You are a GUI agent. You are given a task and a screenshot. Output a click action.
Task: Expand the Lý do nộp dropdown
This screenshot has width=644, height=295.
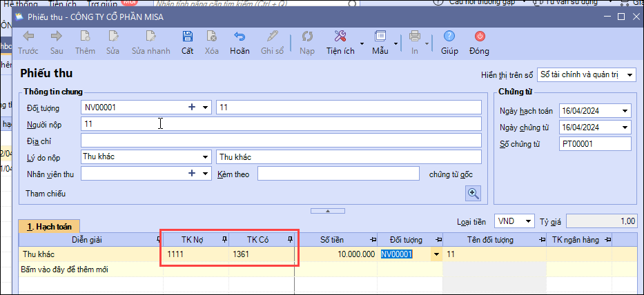205,157
